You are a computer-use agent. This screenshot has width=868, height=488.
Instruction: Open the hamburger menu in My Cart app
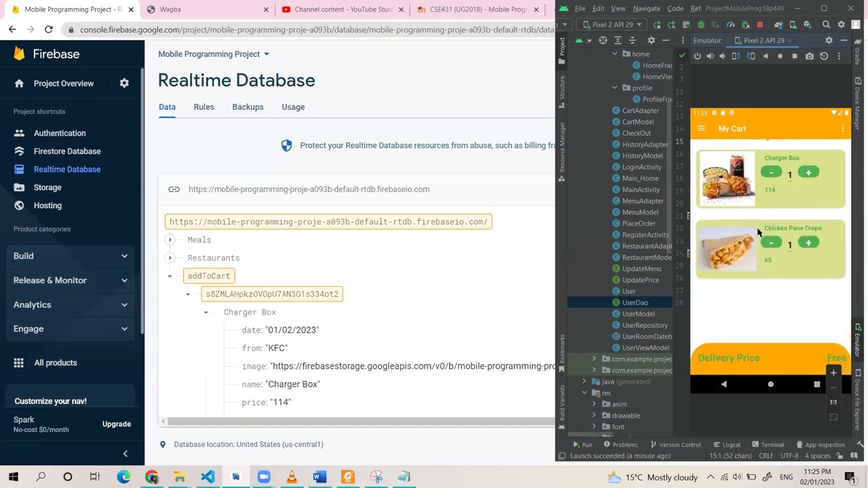pos(701,129)
